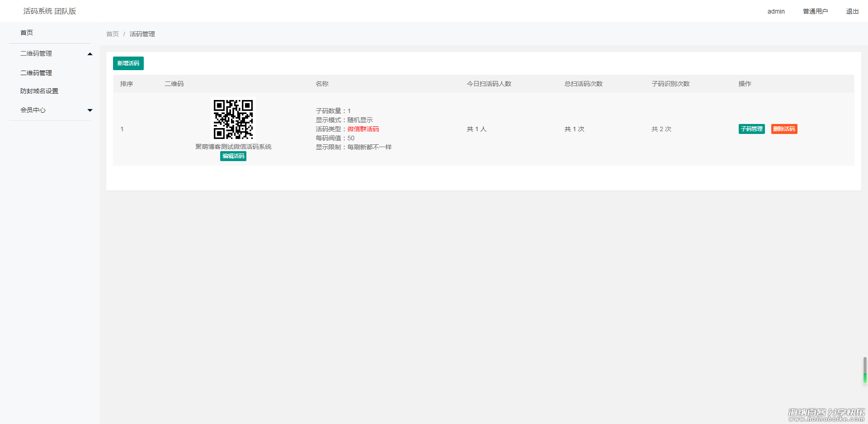The width and height of the screenshot is (868, 424).
Task: Click the 共 1 人 cell
Action: pos(477,129)
